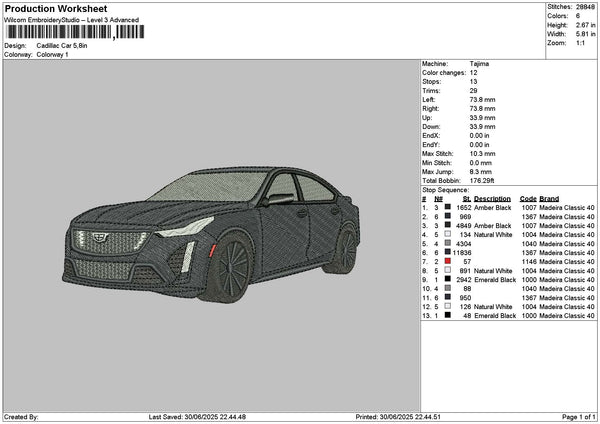Click the car's front wheel in the preview
600x424 pixels.
(x=231, y=267)
